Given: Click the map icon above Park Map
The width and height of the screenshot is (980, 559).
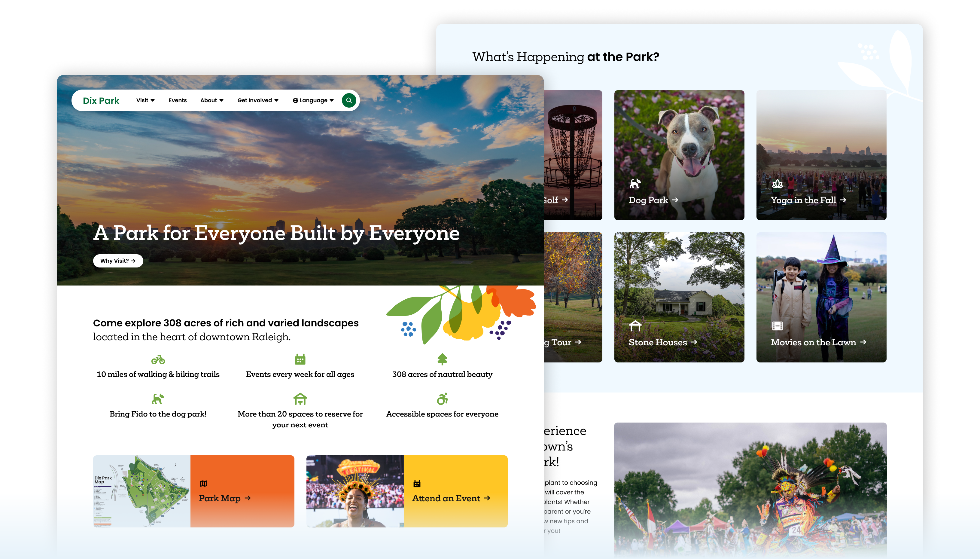Looking at the screenshot, I should coord(204,484).
